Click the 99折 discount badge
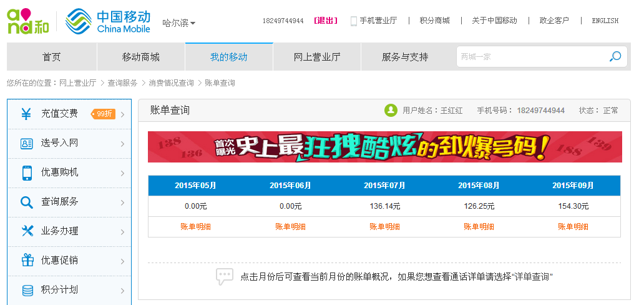Screen dimensions: 644x305 [x=103, y=114]
